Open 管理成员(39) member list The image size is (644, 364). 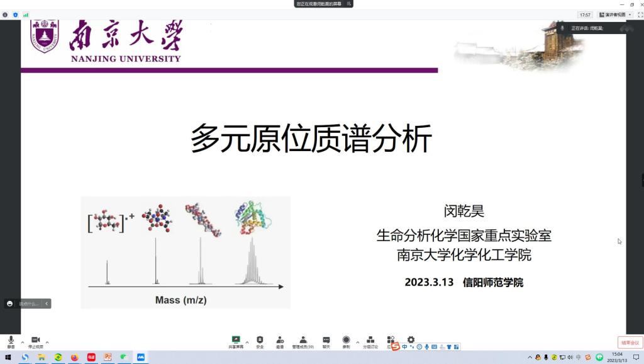[x=303, y=341]
